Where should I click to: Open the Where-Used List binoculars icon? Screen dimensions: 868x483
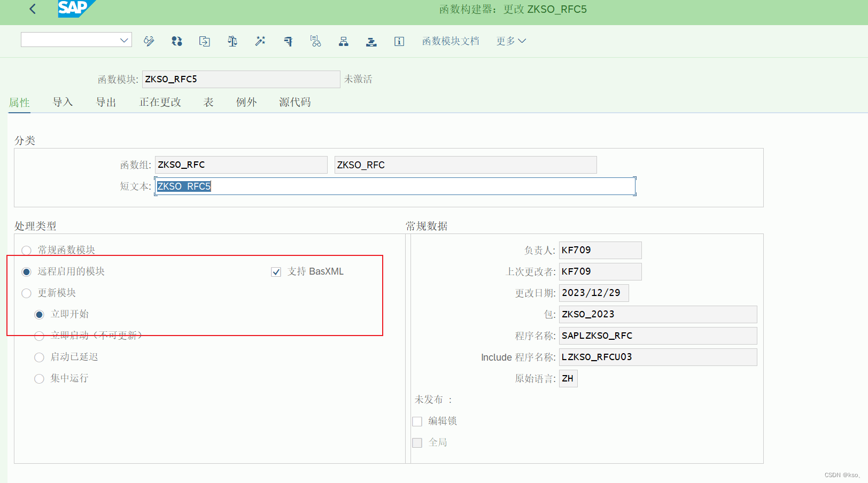pyautogui.click(x=316, y=41)
